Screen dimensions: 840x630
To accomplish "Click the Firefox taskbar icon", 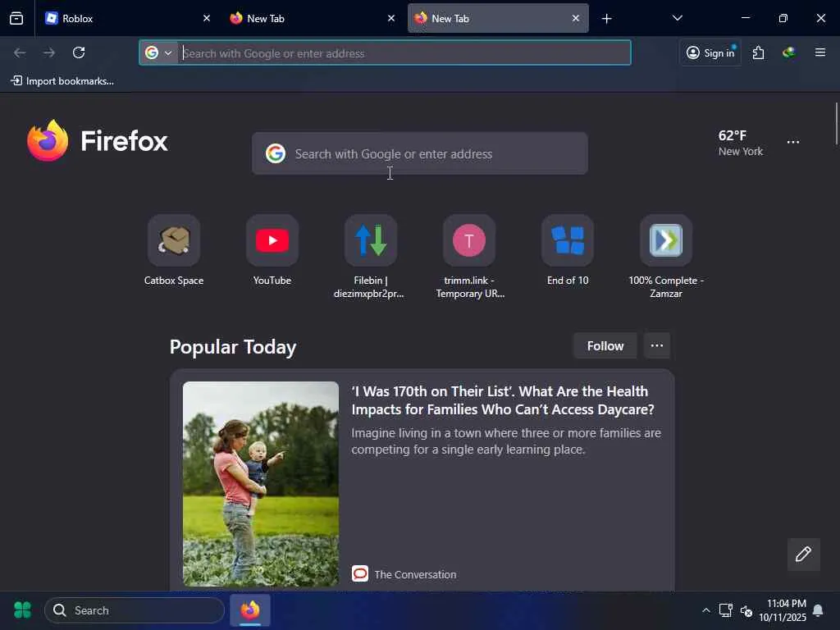I will click(250, 610).
